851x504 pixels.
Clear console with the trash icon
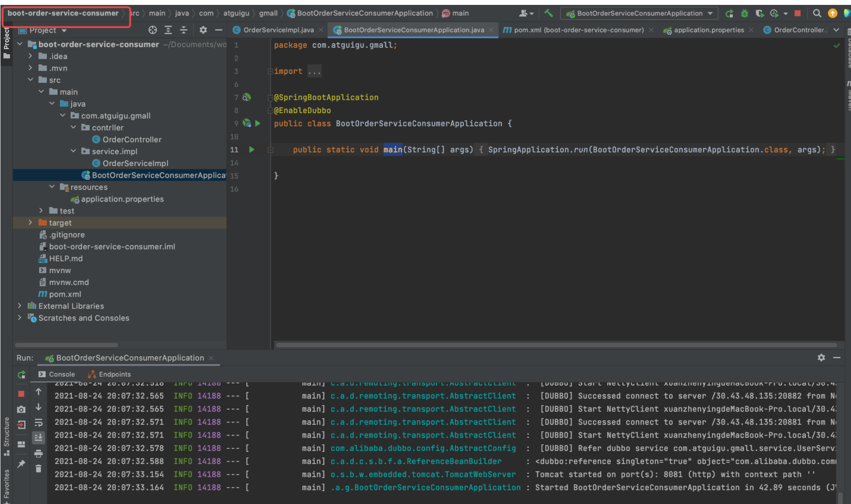pos(39,468)
